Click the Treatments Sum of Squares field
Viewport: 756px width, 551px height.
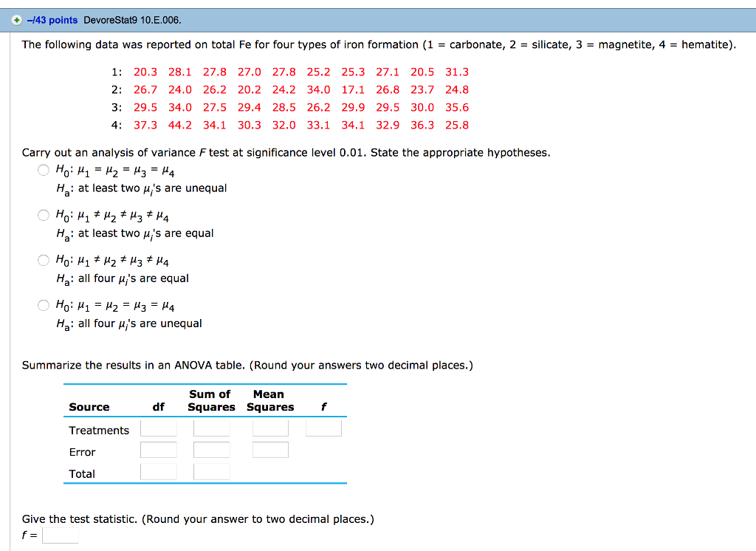[x=211, y=427]
